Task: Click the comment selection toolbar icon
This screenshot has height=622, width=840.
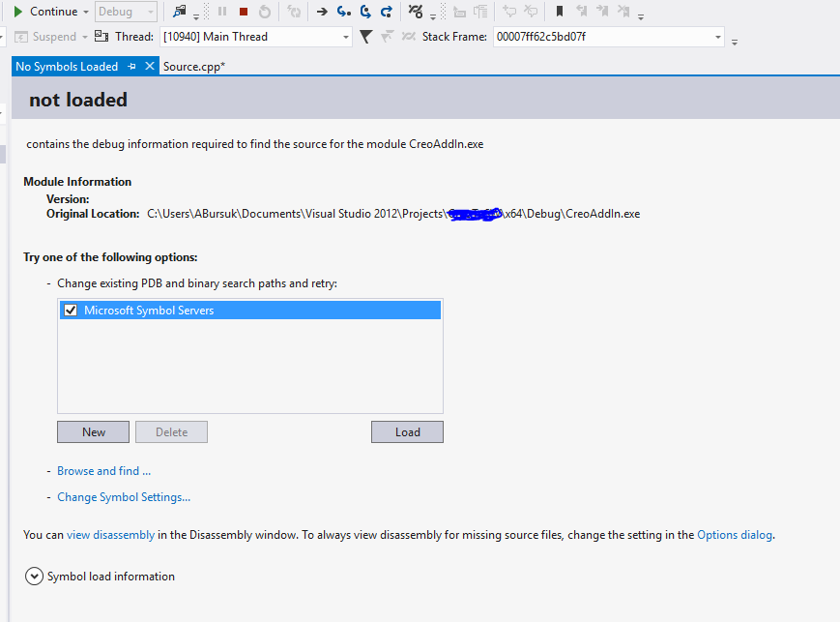Action: (x=509, y=12)
